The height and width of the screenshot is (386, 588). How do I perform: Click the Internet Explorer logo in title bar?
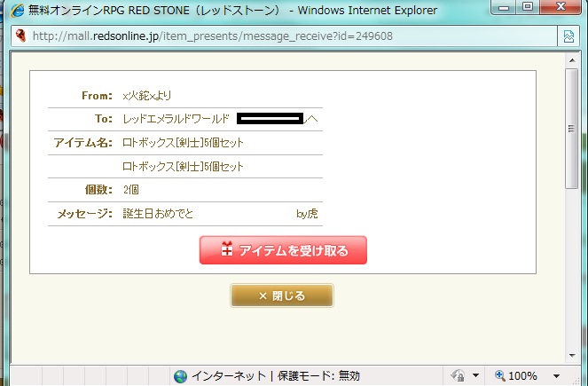[17, 10]
